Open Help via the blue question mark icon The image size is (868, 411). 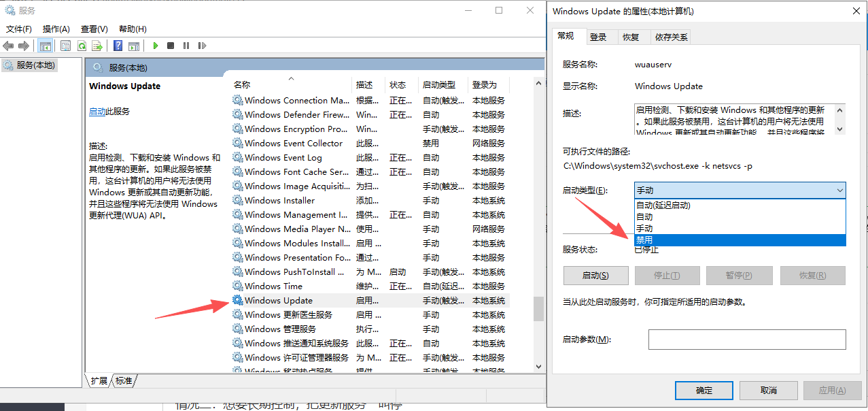click(118, 46)
